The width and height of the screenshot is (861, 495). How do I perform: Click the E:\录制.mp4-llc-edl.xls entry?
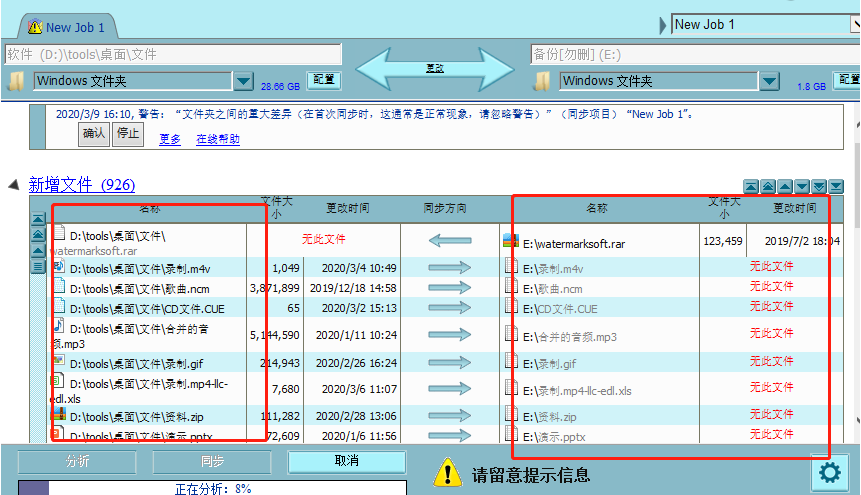point(577,391)
